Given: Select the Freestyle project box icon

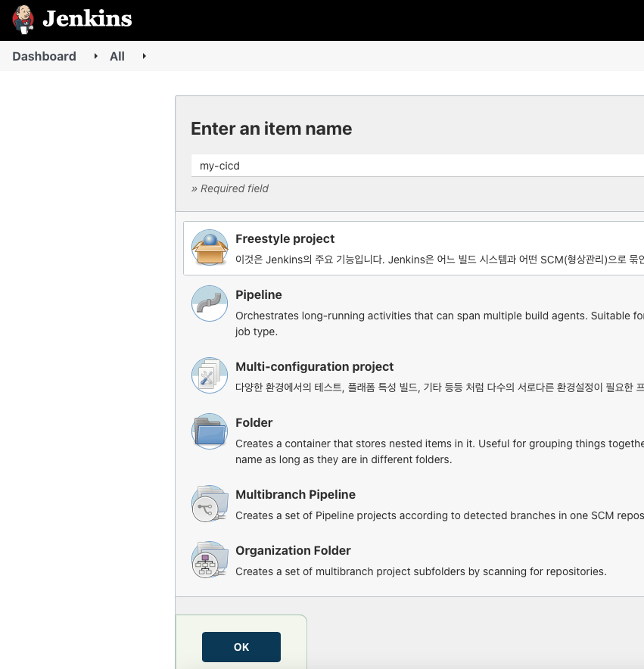Looking at the screenshot, I should click(210, 247).
